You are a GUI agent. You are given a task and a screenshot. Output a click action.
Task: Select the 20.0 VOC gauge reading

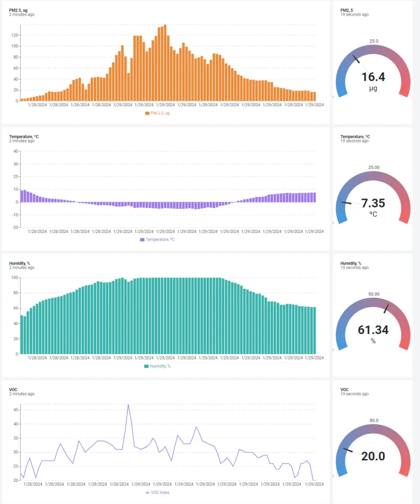373,456
